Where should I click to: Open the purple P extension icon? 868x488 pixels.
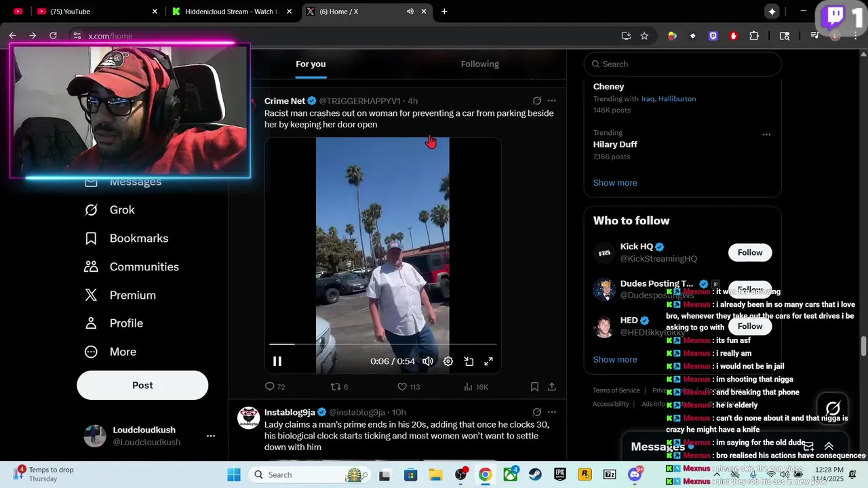pos(713,36)
